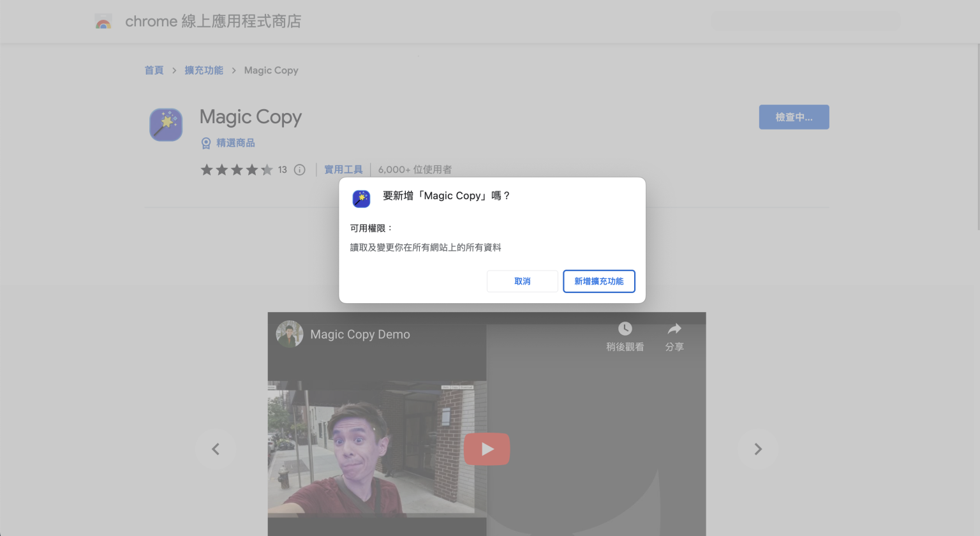
Task: Expand the next screenshot with right arrow
Action: coord(757,449)
